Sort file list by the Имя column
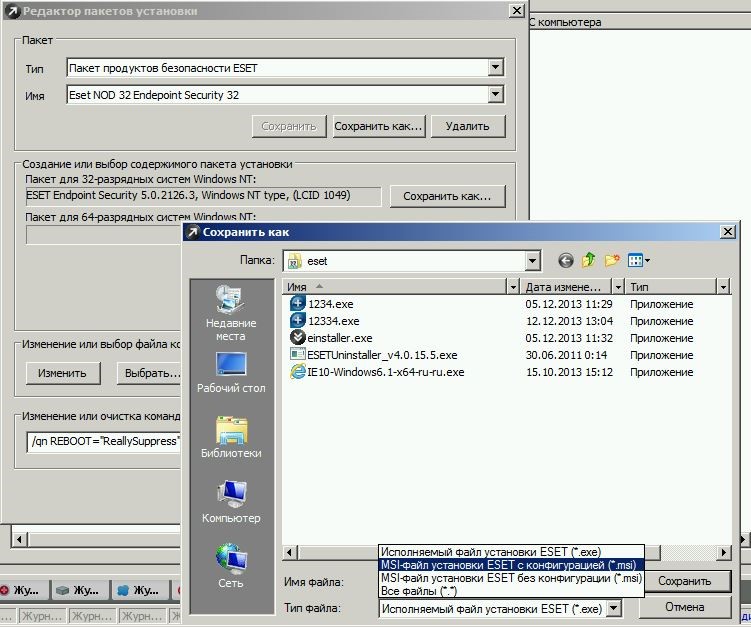The height and width of the screenshot is (627, 751). pos(395,287)
